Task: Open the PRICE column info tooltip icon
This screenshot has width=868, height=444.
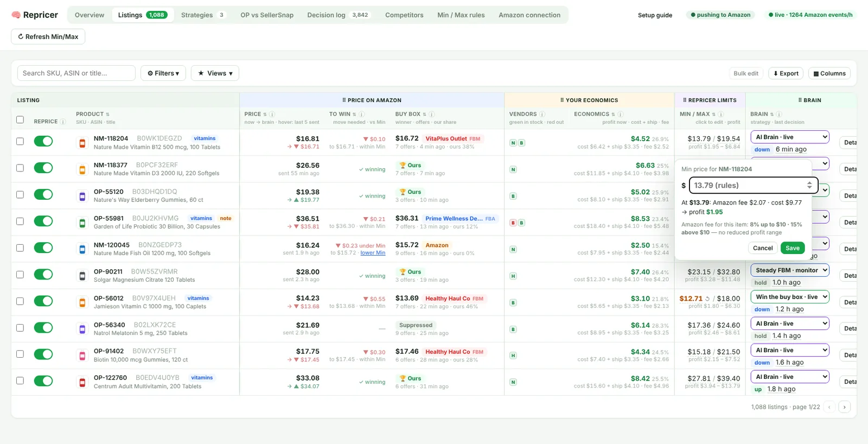Action: pyautogui.click(x=272, y=115)
